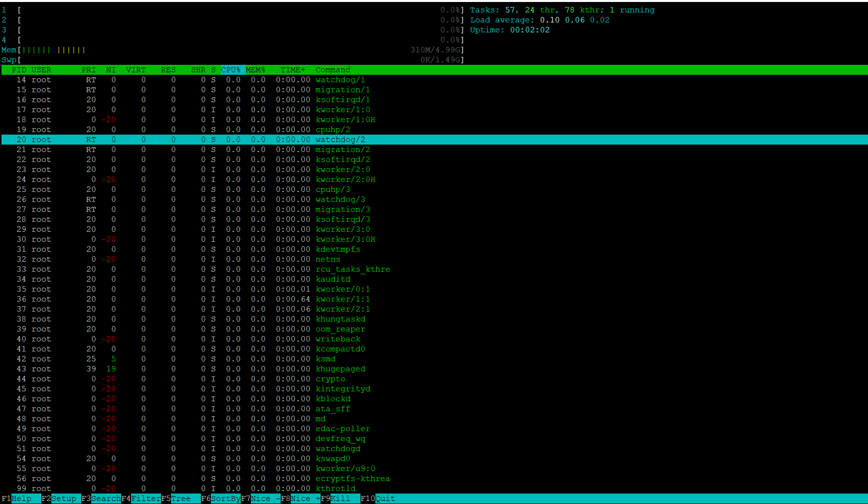Toggle F5 Tree view
The image size is (868, 504).
point(180,499)
